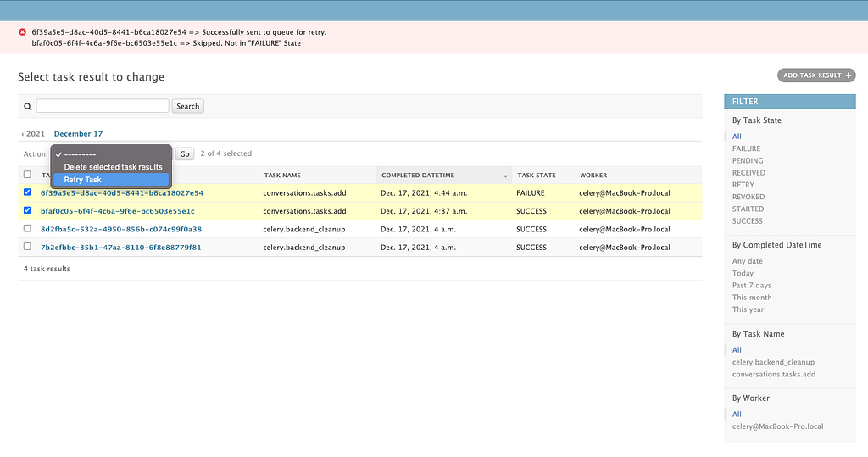The image size is (868, 457).
Task: Toggle the select-all checkbox in table header
Action: pos(27,175)
